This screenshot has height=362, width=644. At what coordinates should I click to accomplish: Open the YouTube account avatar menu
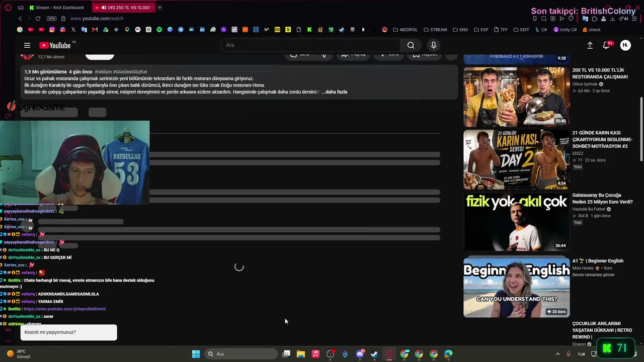point(625,45)
